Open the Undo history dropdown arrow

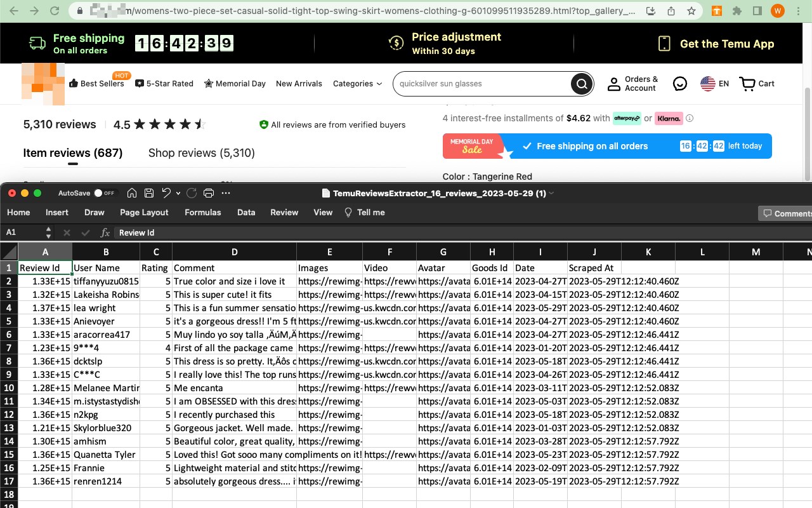tap(178, 193)
